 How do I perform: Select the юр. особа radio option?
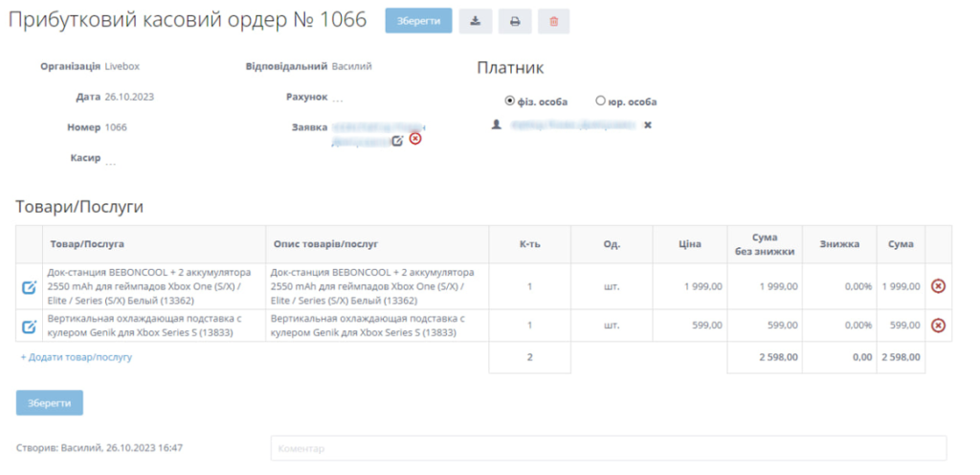pos(600,101)
